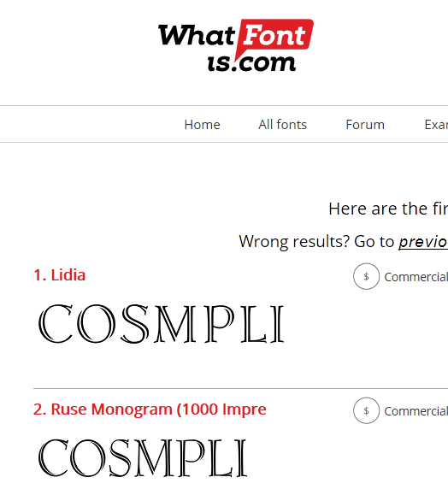Follow the previous step link

click(423, 242)
